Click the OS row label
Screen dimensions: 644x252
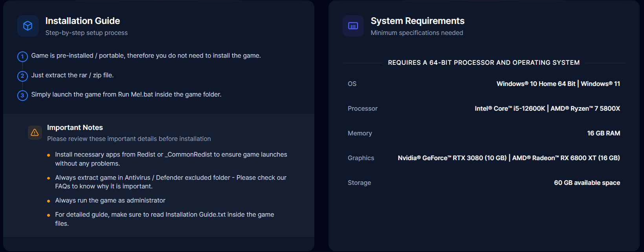(352, 84)
